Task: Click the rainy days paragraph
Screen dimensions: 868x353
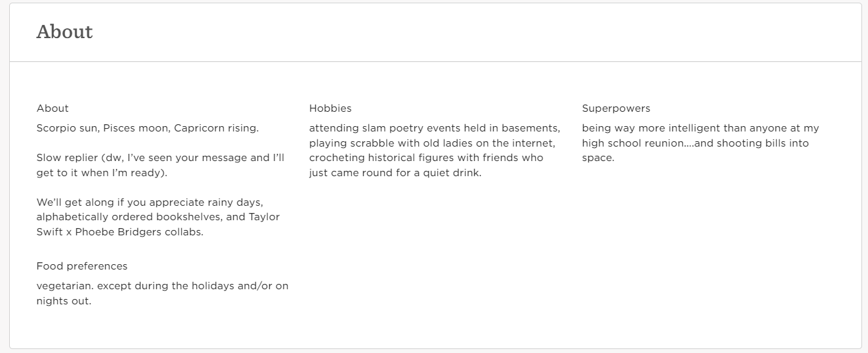Action: [x=158, y=217]
